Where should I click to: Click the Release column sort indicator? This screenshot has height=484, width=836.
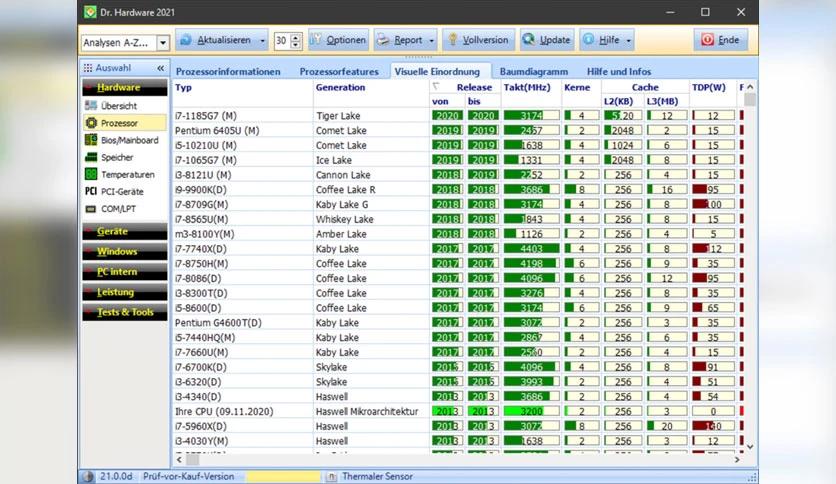436,86
